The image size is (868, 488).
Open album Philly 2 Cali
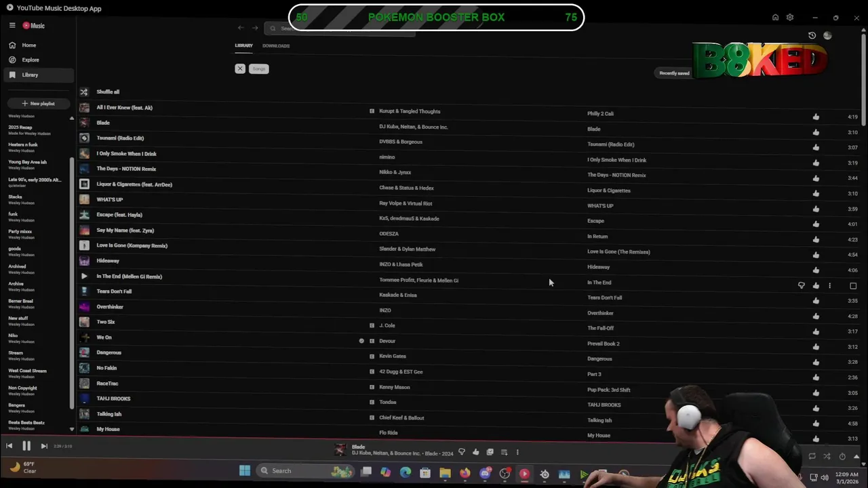click(x=600, y=114)
